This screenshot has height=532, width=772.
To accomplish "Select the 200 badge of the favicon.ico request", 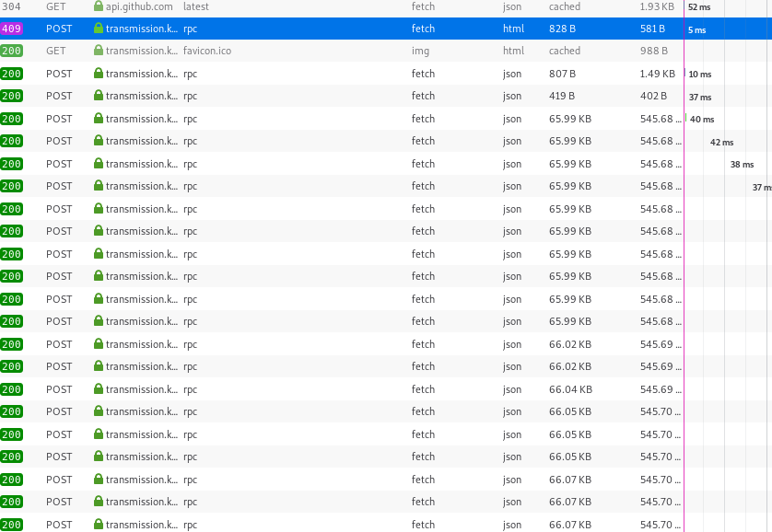I will tap(11, 51).
